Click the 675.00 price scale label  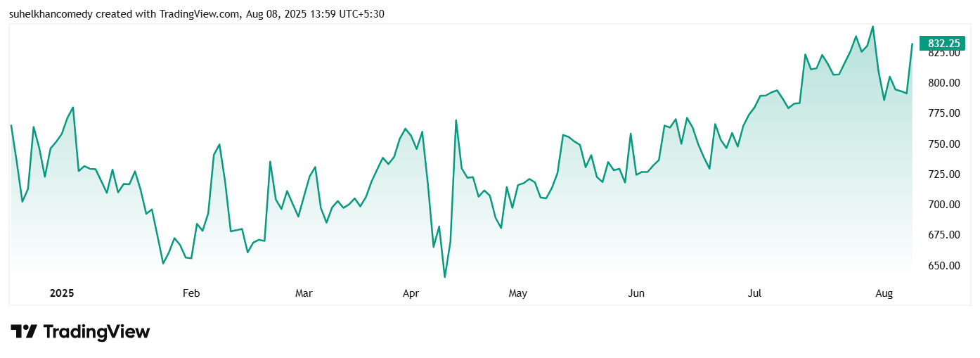(943, 235)
